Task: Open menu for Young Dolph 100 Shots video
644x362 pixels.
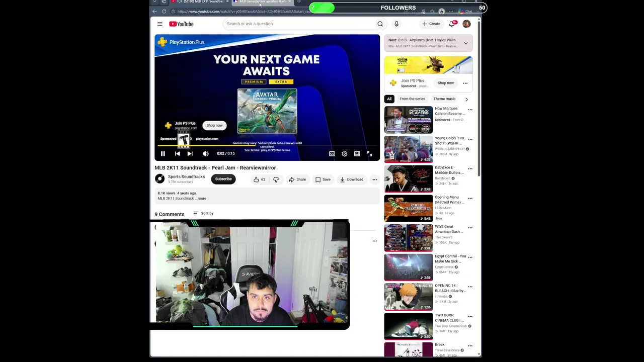Action: coord(470,139)
